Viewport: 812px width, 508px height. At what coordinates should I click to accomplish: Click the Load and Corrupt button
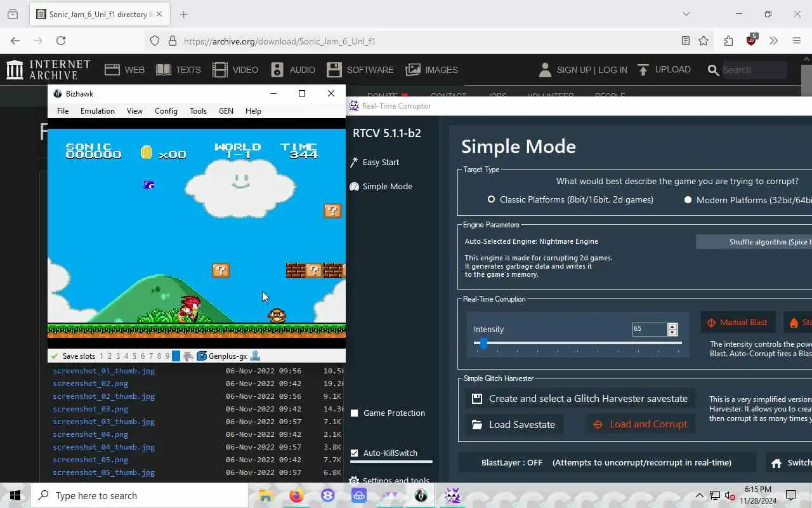(641, 424)
